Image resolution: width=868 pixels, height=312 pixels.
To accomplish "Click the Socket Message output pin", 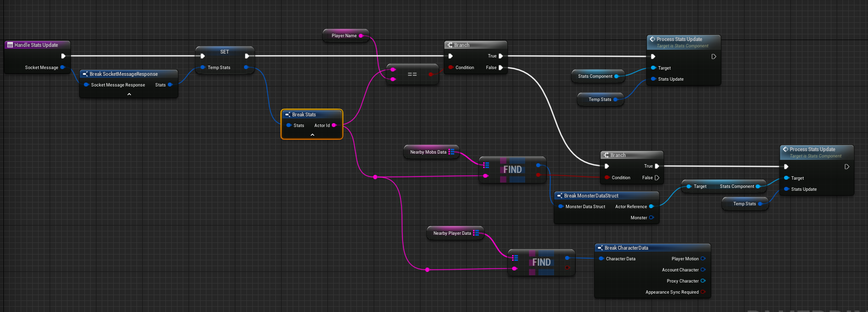I will (x=62, y=68).
